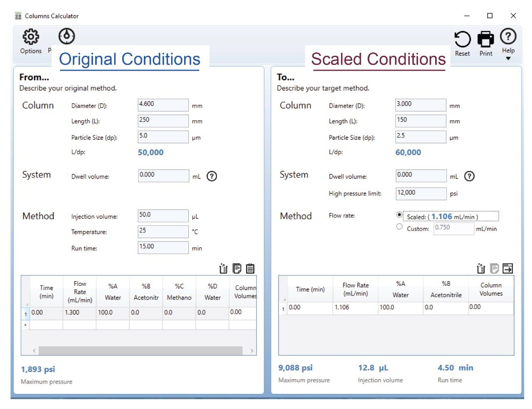
Task: Click the 9,088 psi maximum pressure value
Action: (x=296, y=368)
